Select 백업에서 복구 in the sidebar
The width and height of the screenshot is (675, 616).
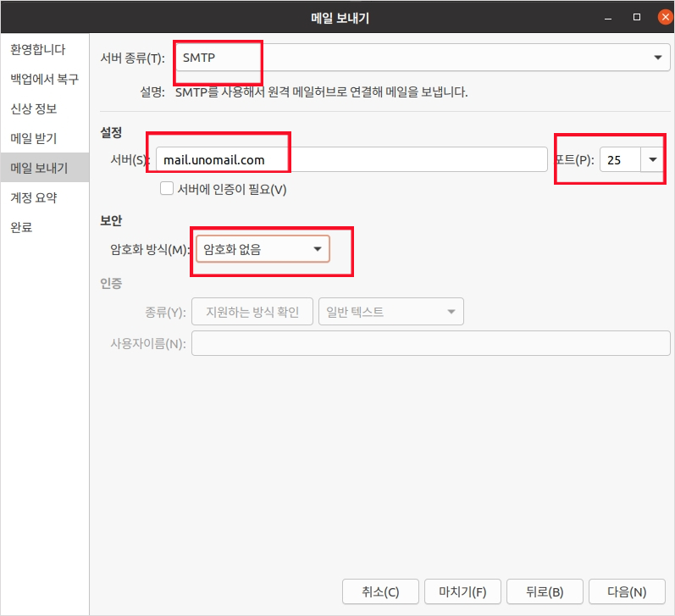[44, 80]
